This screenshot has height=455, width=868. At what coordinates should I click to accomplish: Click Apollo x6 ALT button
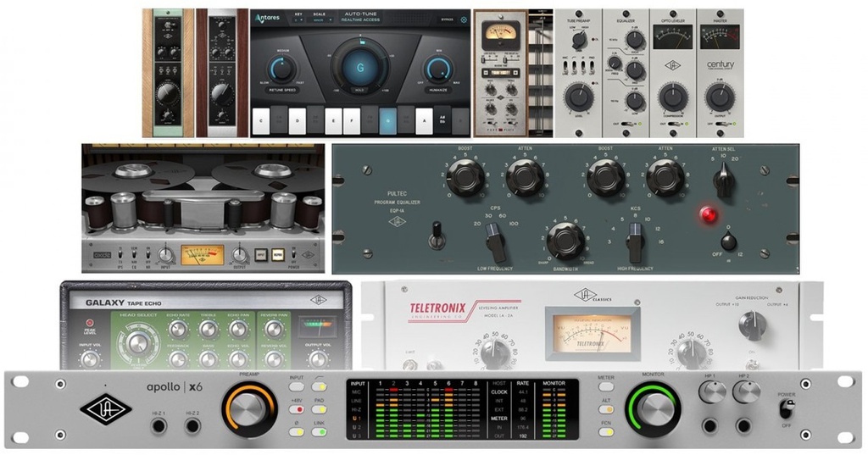pyautogui.click(x=605, y=409)
